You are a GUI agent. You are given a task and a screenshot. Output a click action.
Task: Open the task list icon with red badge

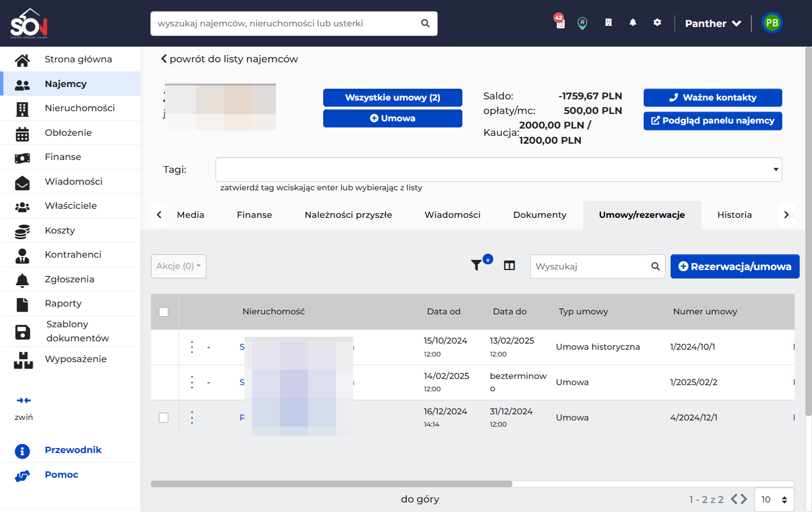(x=559, y=22)
